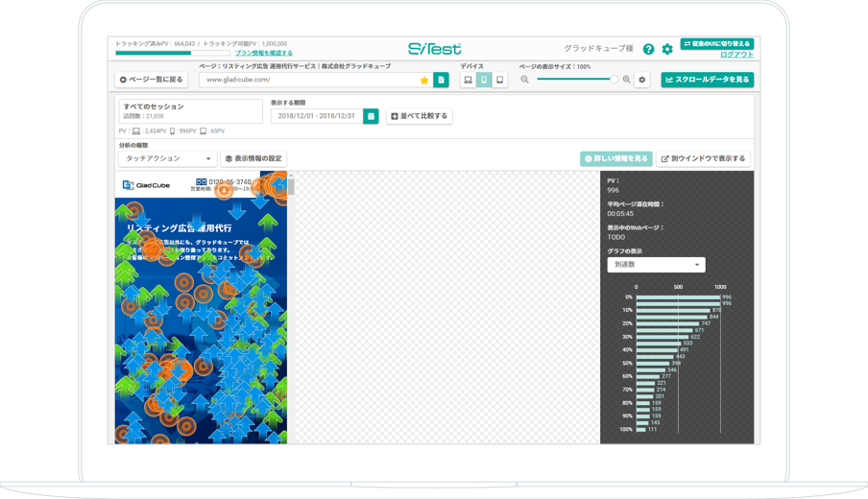Viewport: 868px width, 499px height.
Task: Click 別ウインドウで表示する button
Action: 703,158
